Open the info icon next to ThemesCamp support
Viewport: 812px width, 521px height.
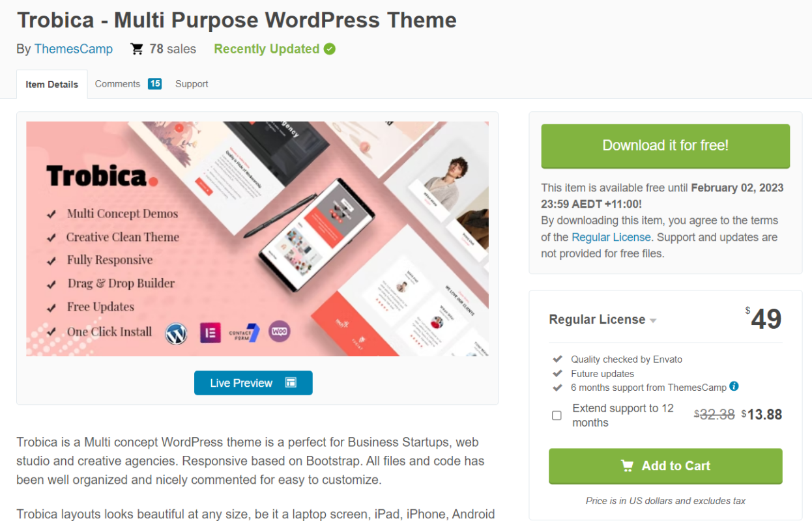point(734,387)
